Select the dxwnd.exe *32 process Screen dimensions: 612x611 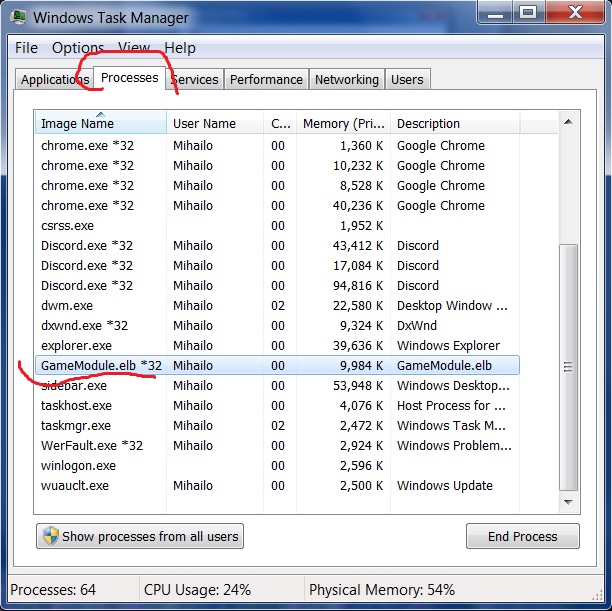[277, 326]
